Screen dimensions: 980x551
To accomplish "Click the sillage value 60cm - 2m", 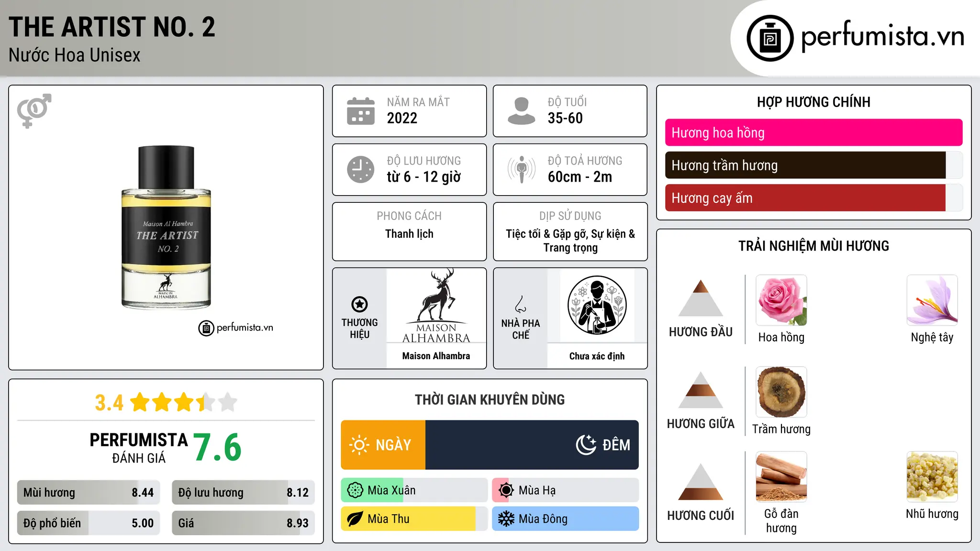I will [580, 177].
